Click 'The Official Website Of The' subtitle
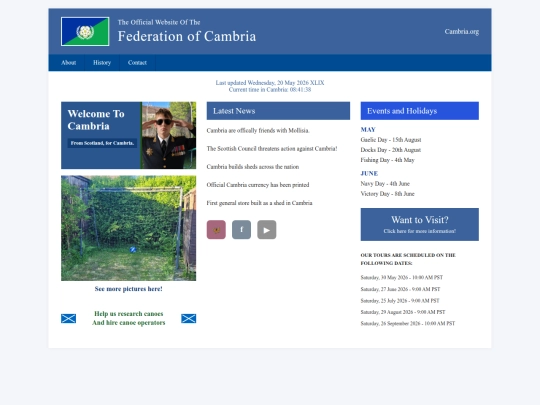Image resolution: width=540 pixels, height=405 pixels. (x=159, y=22)
